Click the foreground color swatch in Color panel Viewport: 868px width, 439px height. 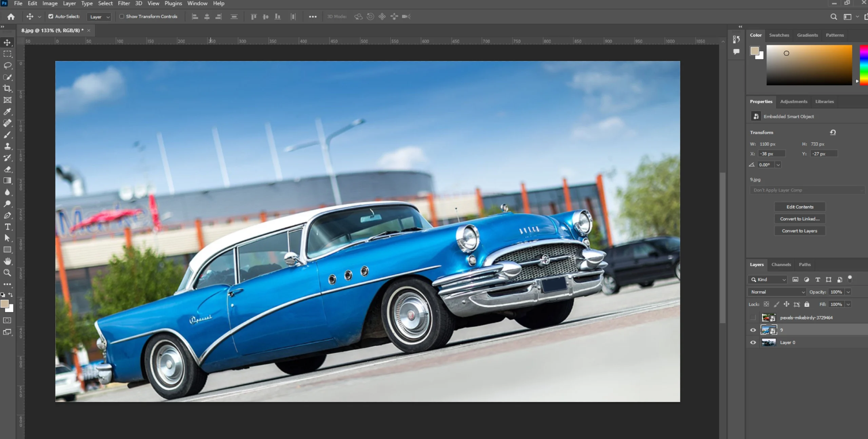click(754, 51)
